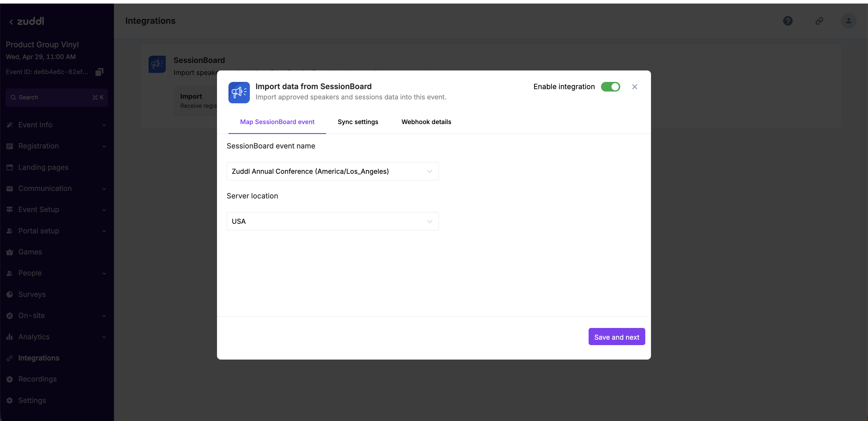Click the link icon in top bar
The image size is (868, 421).
tap(819, 21)
